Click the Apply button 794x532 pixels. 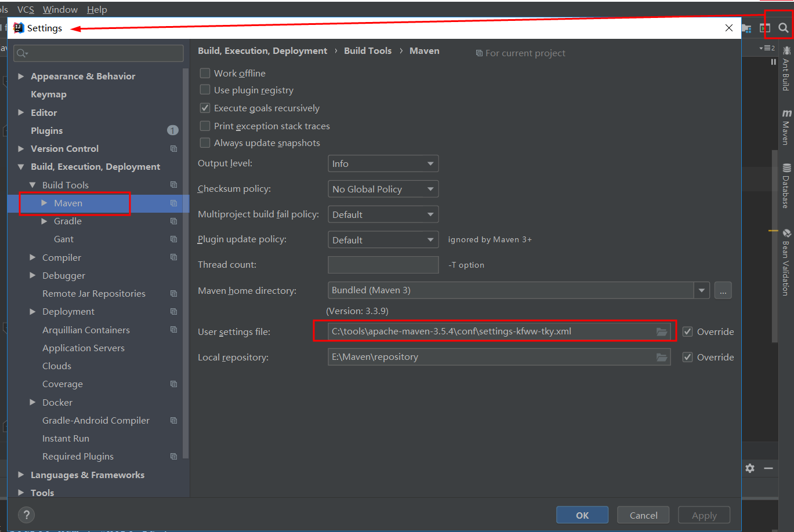tap(704, 515)
